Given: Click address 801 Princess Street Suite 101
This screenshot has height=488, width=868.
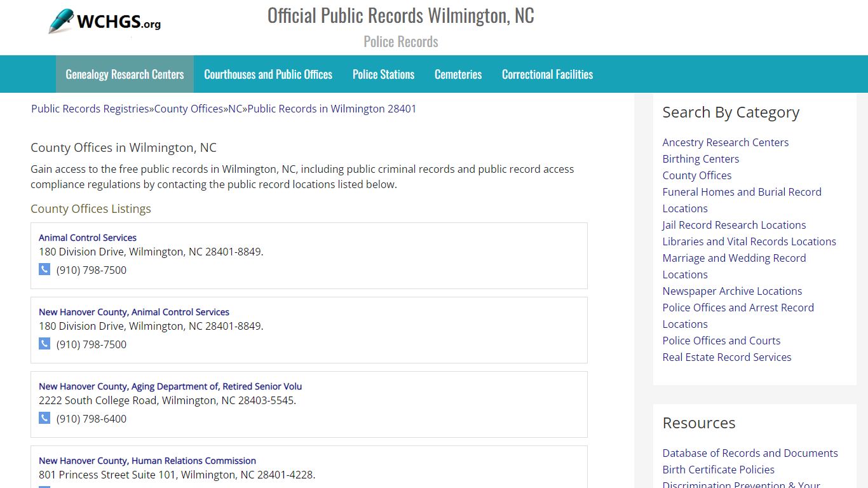Looking at the screenshot, I should [x=177, y=475].
